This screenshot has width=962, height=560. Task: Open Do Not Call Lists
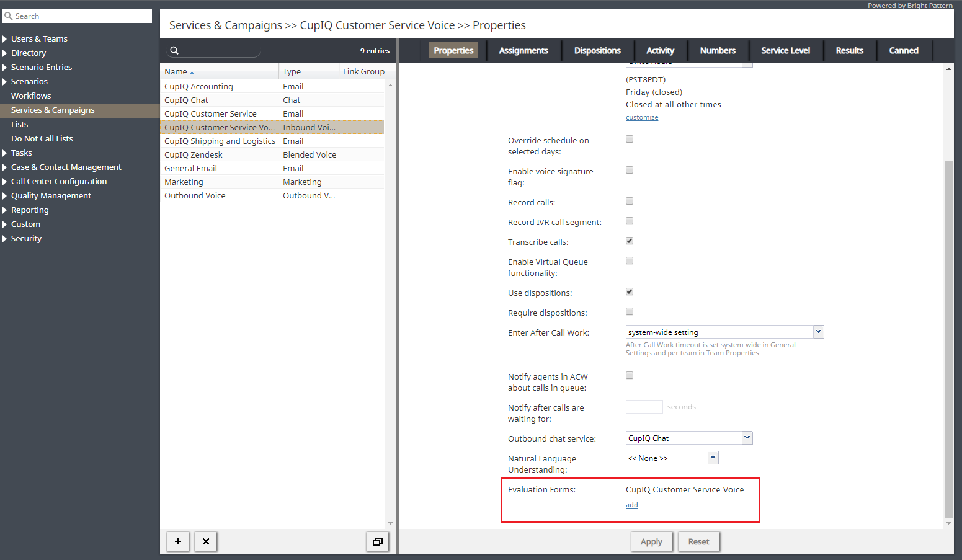point(42,138)
